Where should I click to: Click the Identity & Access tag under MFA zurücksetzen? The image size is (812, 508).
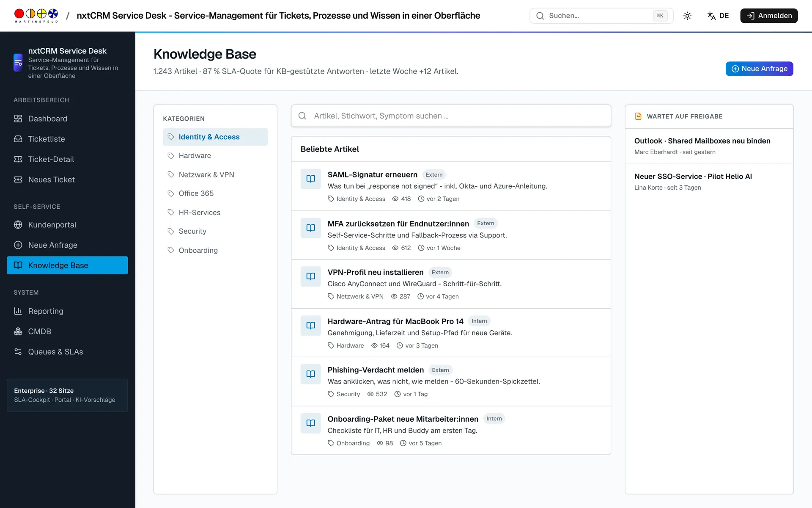pos(357,248)
